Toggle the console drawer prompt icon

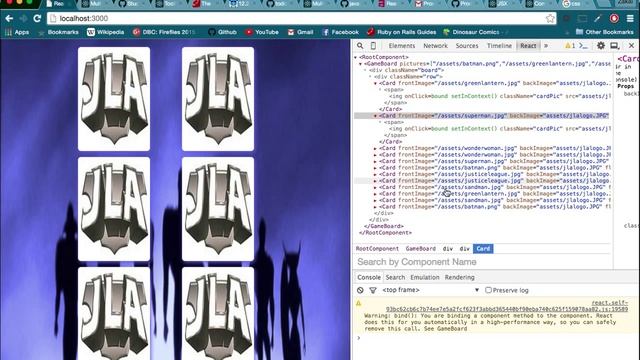pyautogui.click(x=584, y=46)
